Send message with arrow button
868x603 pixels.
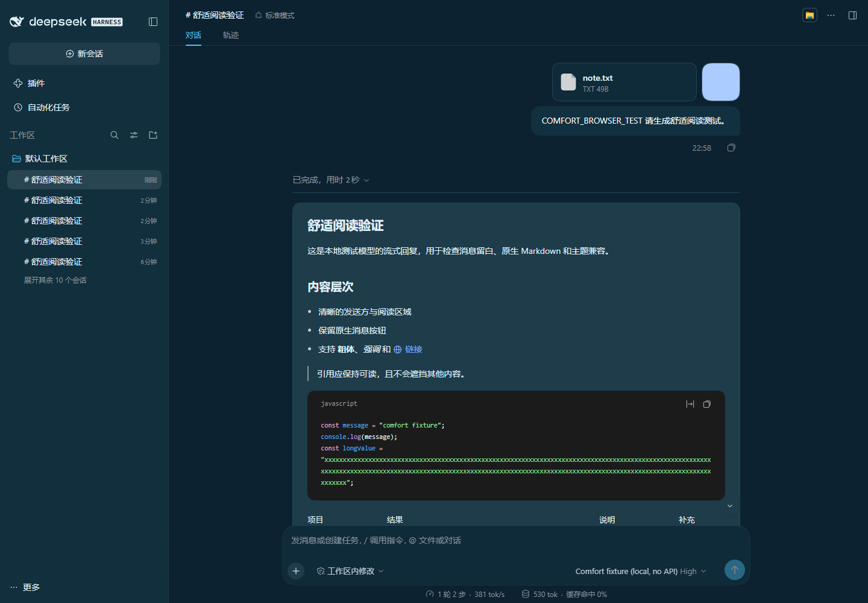[734, 570]
